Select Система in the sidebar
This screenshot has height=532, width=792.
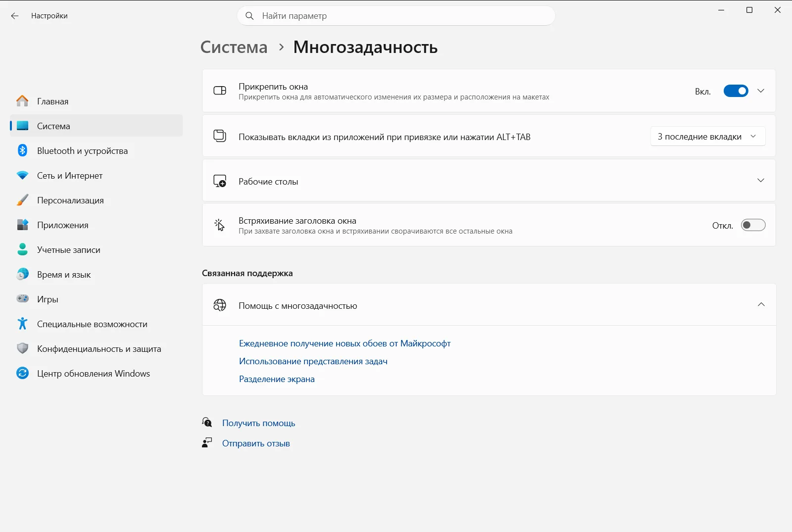(97, 126)
